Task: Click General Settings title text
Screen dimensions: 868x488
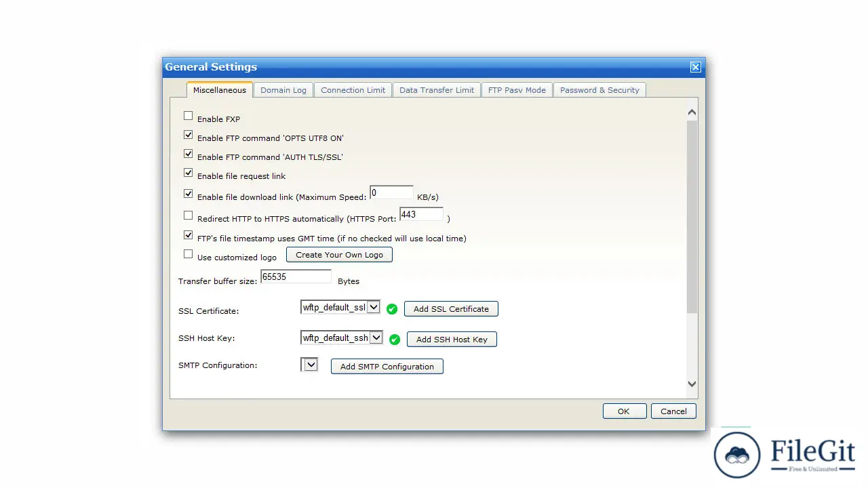Action: [x=211, y=67]
